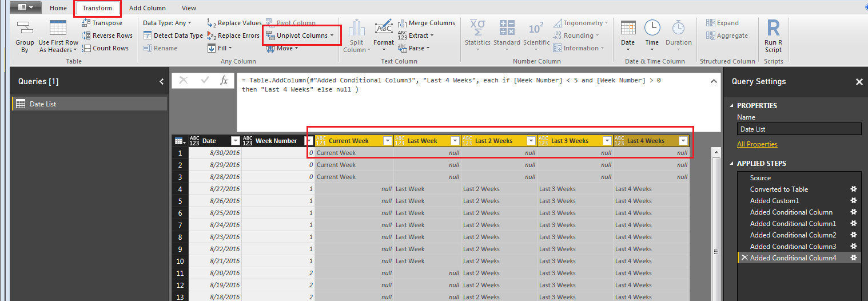Click Replace Values

(x=234, y=23)
